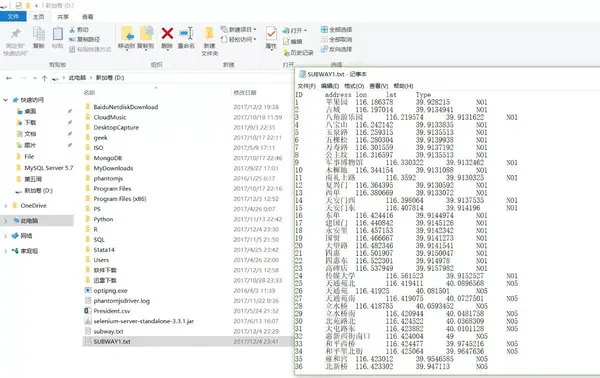Open Notepad's Format menu
This screenshot has height=378, width=600.
point(354,86)
